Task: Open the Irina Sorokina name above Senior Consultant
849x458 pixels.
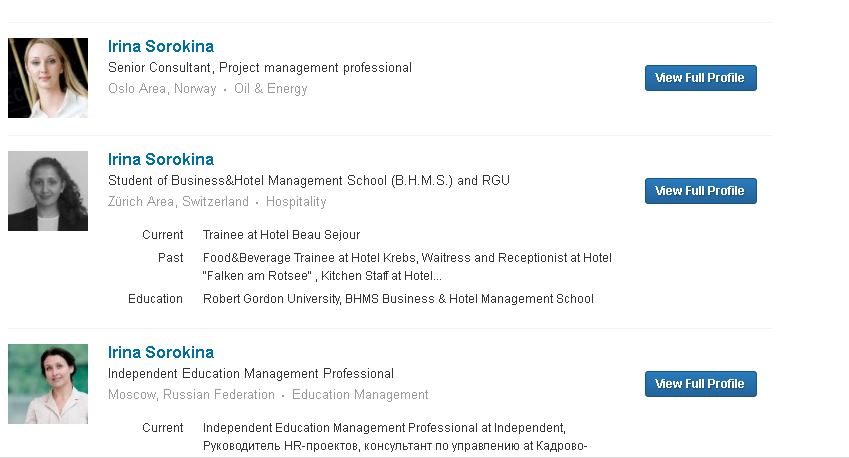Action: tap(161, 46)
